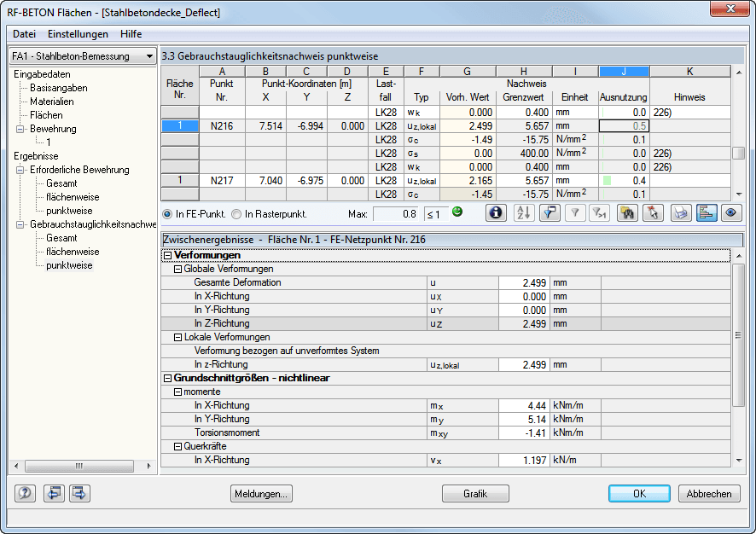Select Flächen in navigator tree
The height and width of the screenshot is (534, 756).
pyautogui.click(x=46, y=114)
